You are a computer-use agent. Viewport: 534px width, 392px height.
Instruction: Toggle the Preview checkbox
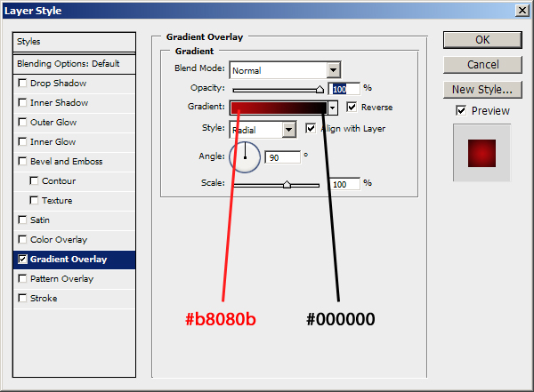pos(461,110)
